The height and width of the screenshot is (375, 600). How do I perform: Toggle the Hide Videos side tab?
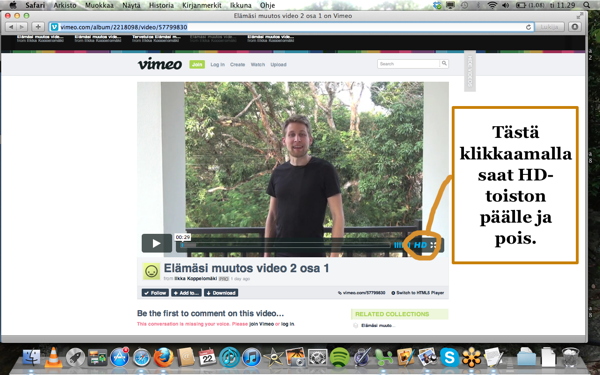(x=470, y=71)
